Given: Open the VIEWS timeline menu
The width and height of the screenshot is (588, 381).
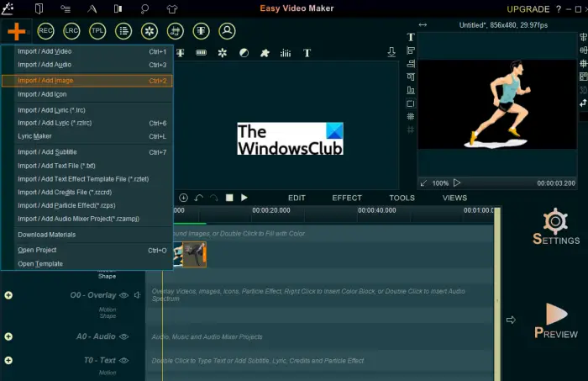Looking at the screenshot, I should (454, 198).
